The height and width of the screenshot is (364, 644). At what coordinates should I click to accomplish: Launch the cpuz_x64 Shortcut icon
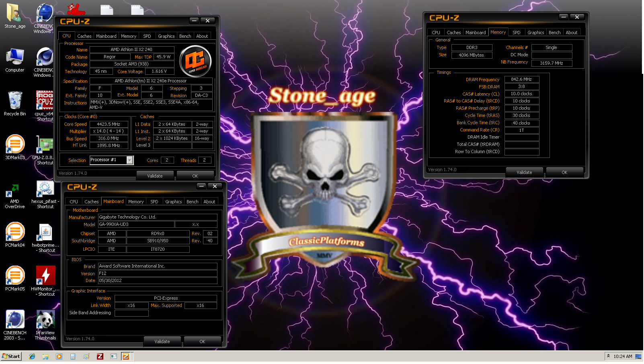pos(45,106)
